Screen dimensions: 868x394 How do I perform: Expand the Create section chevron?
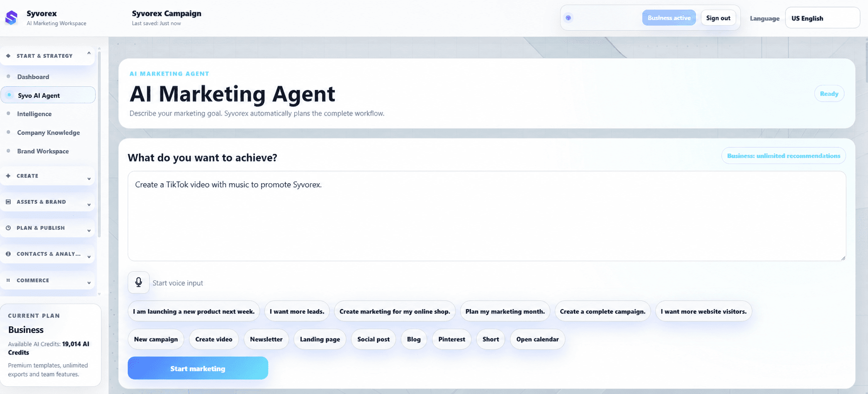click(x=89, y=179)
